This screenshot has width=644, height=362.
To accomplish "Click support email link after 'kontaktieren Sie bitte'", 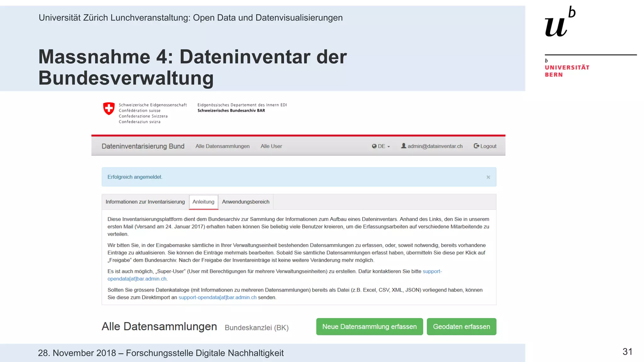I will (x=432, y=271).
